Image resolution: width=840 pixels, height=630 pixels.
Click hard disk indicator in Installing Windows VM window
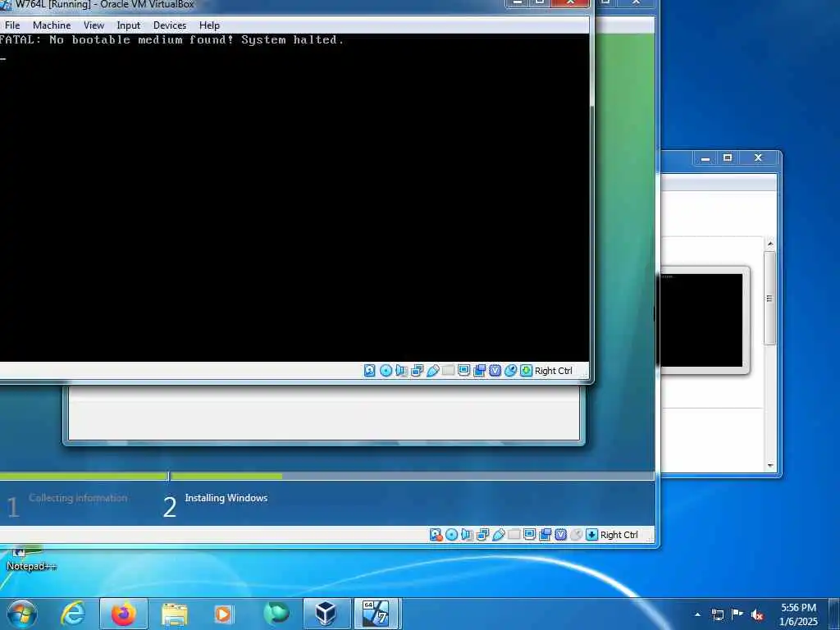coord(436,535)
